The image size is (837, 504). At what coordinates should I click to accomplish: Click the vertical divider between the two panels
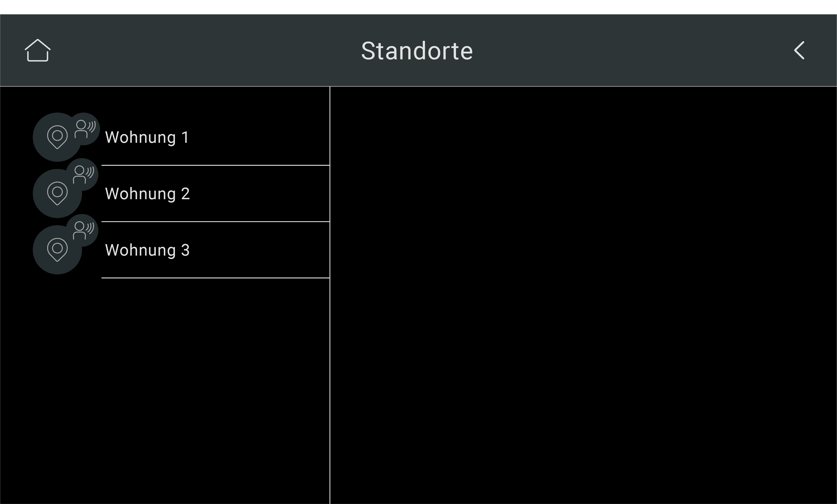click(x=330, y=295)
